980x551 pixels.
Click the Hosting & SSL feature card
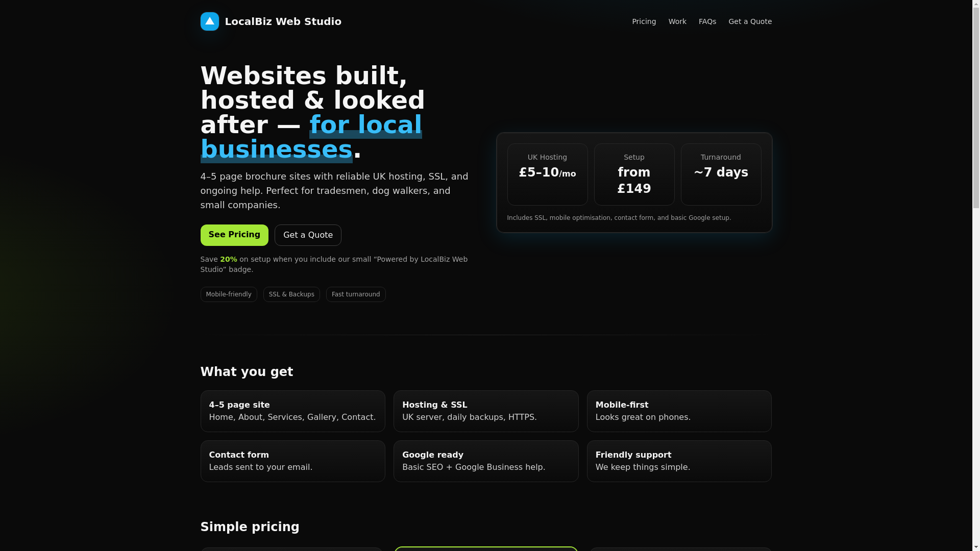tap(485, 411)
